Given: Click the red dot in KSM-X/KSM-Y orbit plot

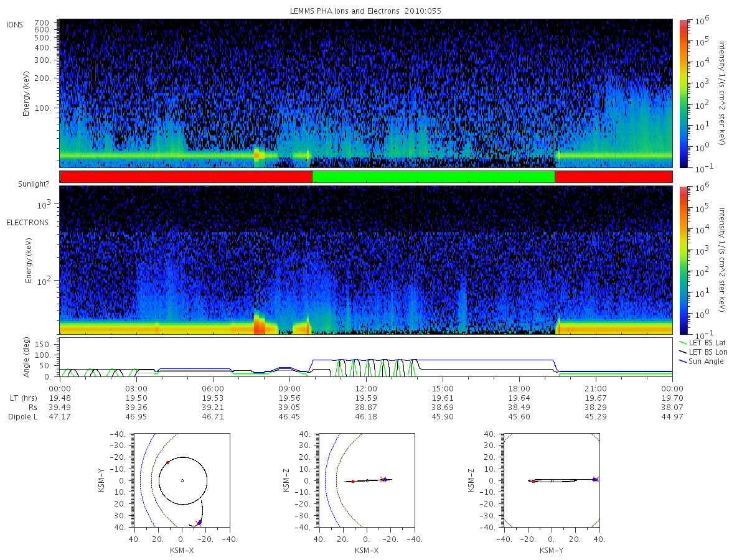Looking at the screenshot, I should [x=167, y=462].
